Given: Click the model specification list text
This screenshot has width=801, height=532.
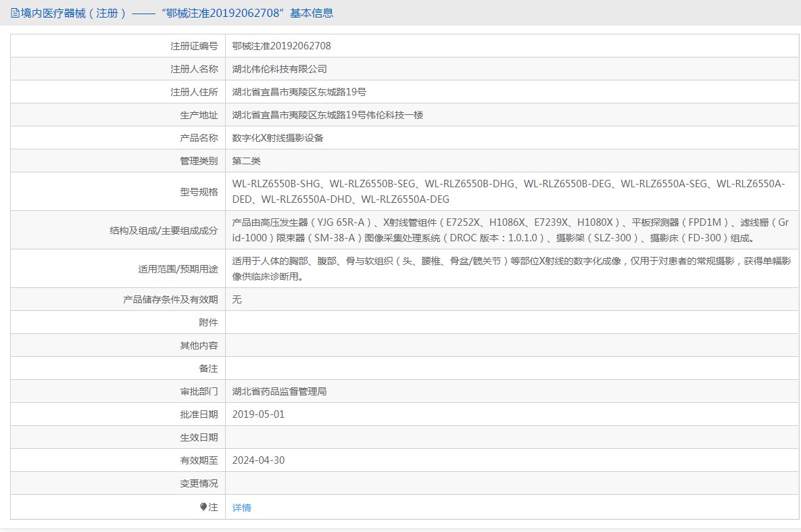Looking at the screenshot, I should click(x=508, y=191).
